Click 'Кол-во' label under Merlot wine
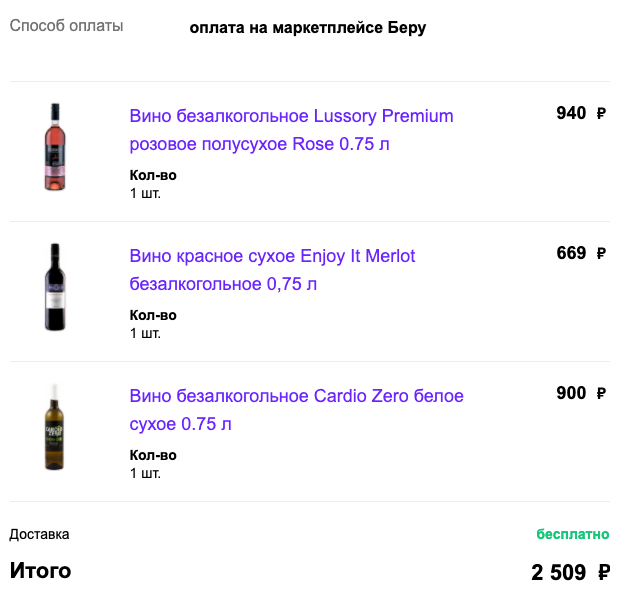624x616 pixels. tap(153, 315)
